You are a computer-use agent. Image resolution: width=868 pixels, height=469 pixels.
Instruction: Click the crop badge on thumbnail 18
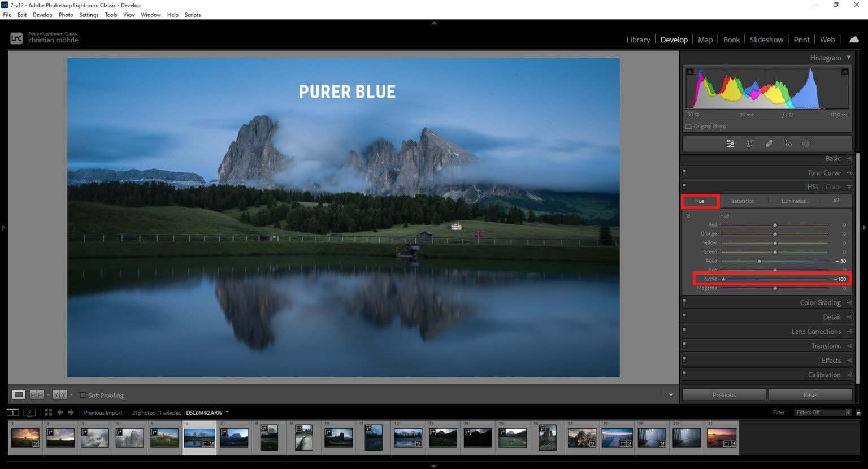pos(622,444)
